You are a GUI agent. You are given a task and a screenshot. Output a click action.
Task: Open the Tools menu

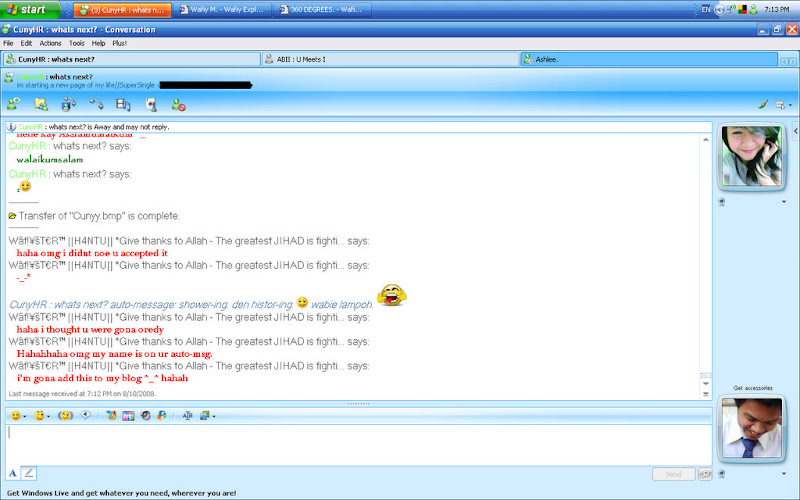click(x=77, y=43)
